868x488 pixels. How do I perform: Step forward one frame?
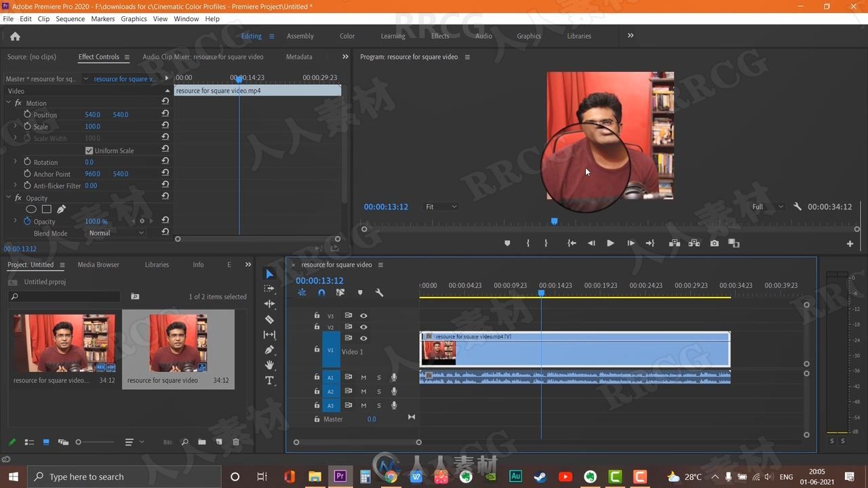(631, 243)
